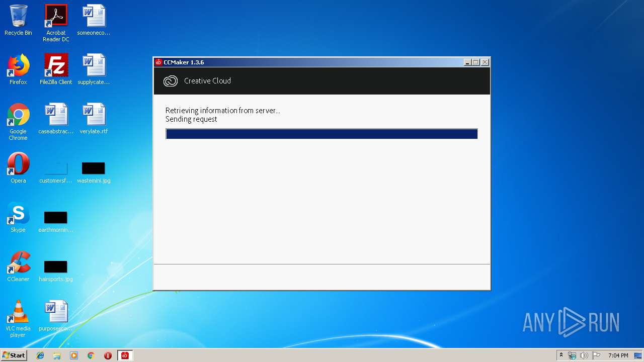Image resolution: width=644 pixels, height=362 pixels.
Task: Show hidden system tray icons
Action: pos(561,355)
